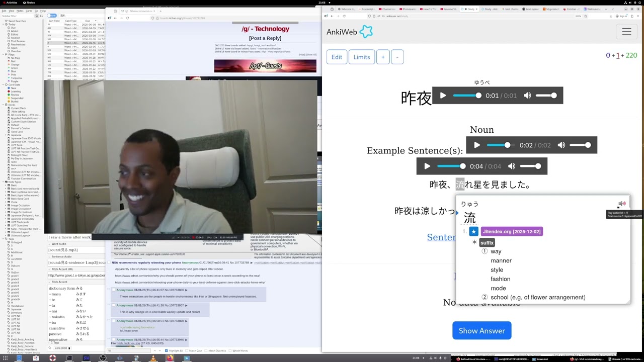Play the 0:02 example audio clip
Viewport: 644px width, 362px height.
[477, 145]
